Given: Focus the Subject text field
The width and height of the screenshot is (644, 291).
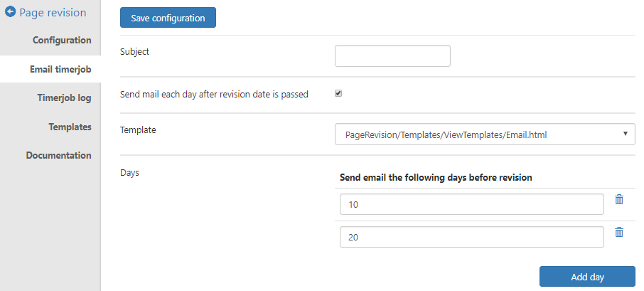Looking at the screenshot, I should click(392, 55).
